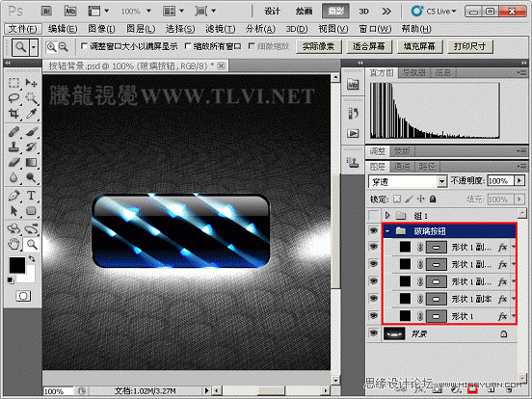Select the Horizontal Type tool
The width and height of the screenshot is (532, 399).
[x=32, y=196]
